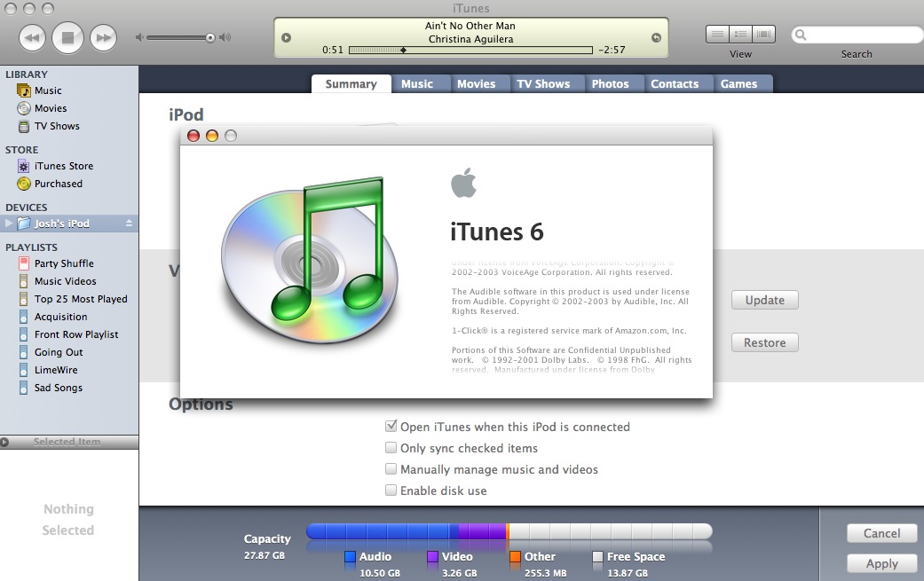
Task: Click the Apply button
Action: point(881,563)
